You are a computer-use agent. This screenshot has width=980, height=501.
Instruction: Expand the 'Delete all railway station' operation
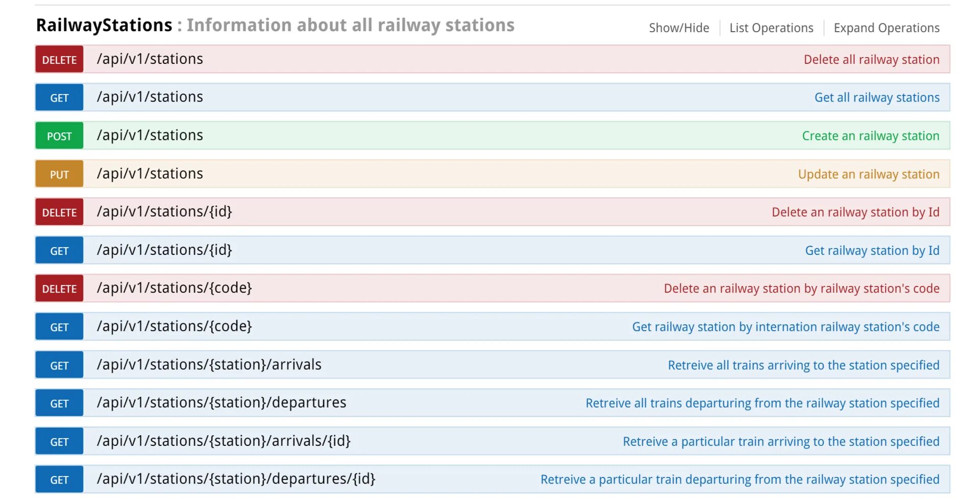click(x=871, y=60)
